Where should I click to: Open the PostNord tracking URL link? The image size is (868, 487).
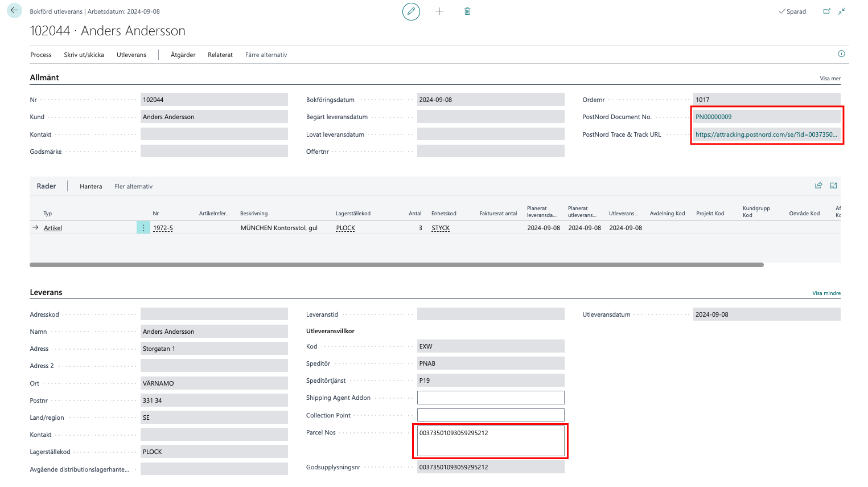(x=766, y=135)
